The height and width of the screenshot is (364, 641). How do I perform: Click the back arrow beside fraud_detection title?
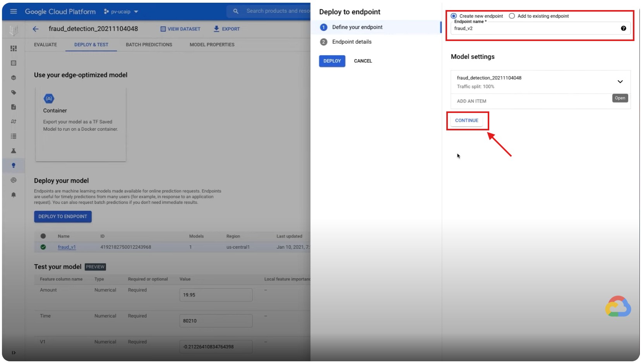coord(36,29)
